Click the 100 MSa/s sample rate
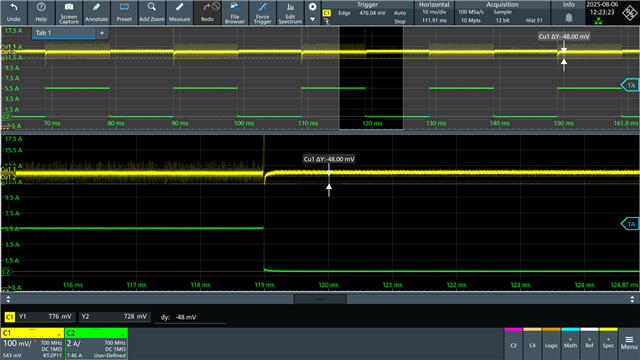The image size is (640, 360). click(x=471, y=12)
